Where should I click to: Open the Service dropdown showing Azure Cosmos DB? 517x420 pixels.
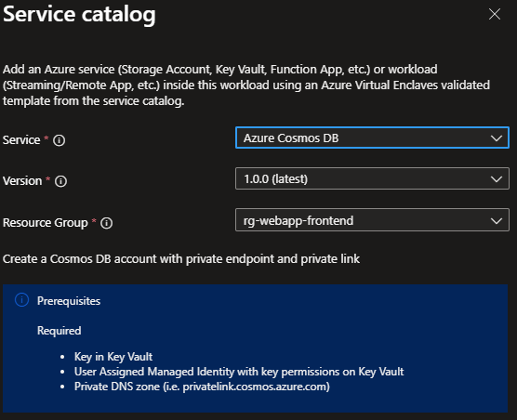tap(372, 138)
